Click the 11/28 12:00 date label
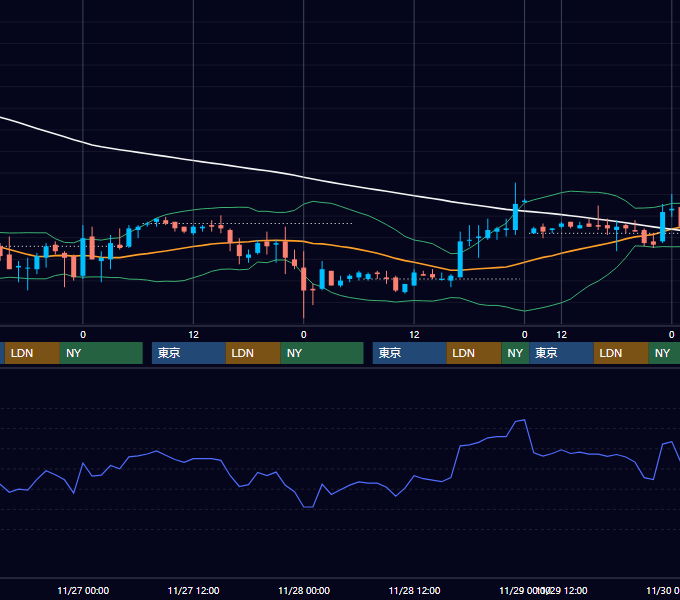 (414, 590)
